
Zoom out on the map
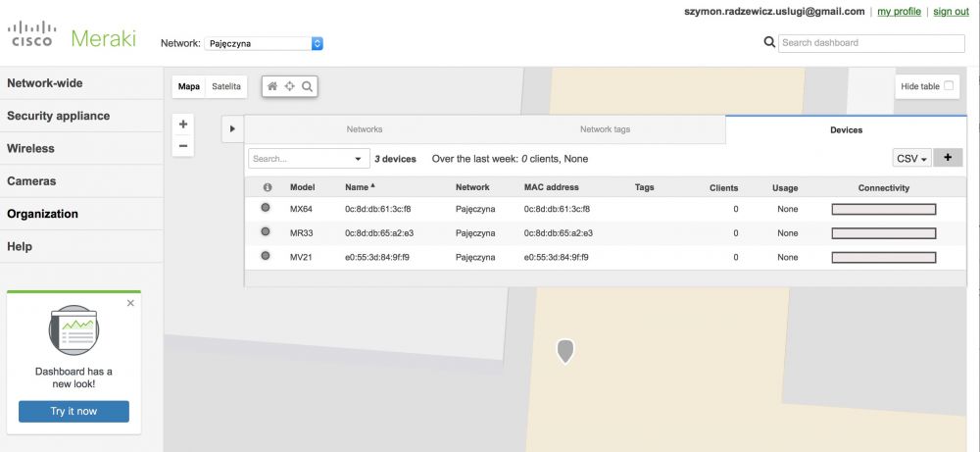tap(183, 146)
